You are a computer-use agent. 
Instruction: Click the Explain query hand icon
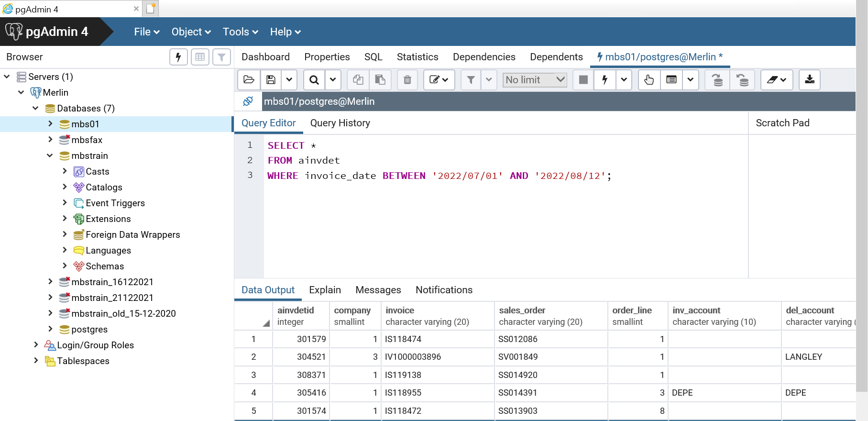649,80
